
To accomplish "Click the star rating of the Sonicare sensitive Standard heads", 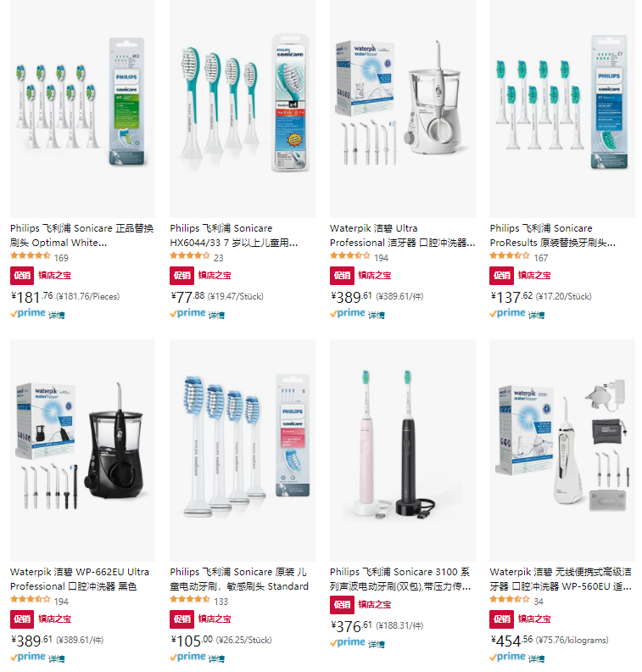I will [190, 600].
